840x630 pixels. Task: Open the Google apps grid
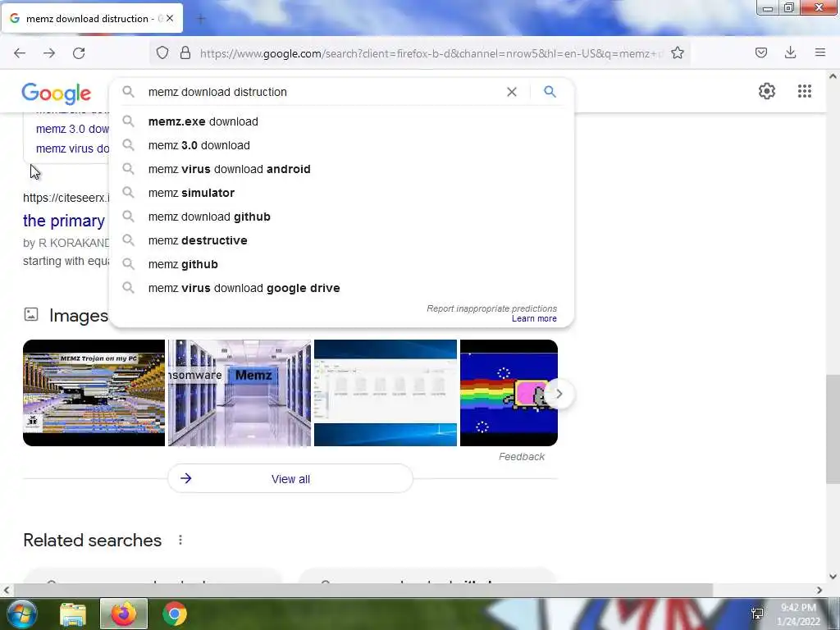804,91
